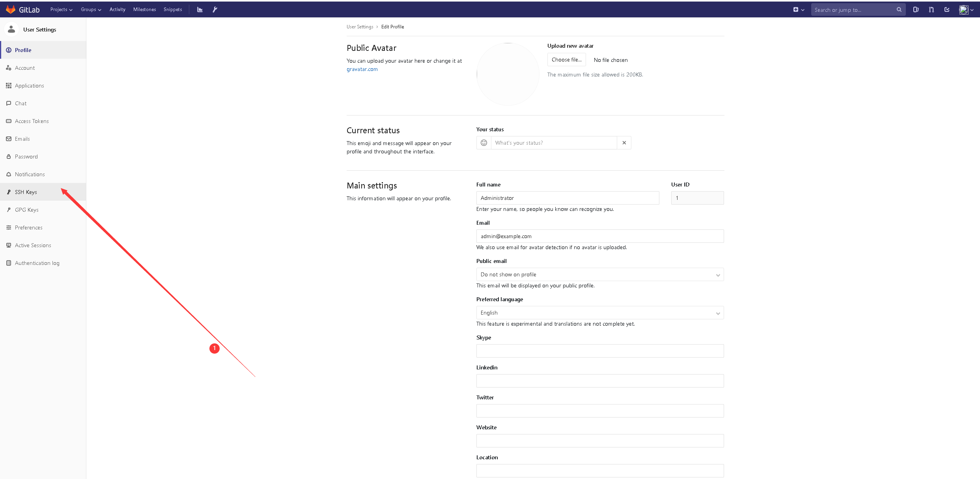Clear status with the X button
Viewport: 980px width, 479px height.
point(624,143)
